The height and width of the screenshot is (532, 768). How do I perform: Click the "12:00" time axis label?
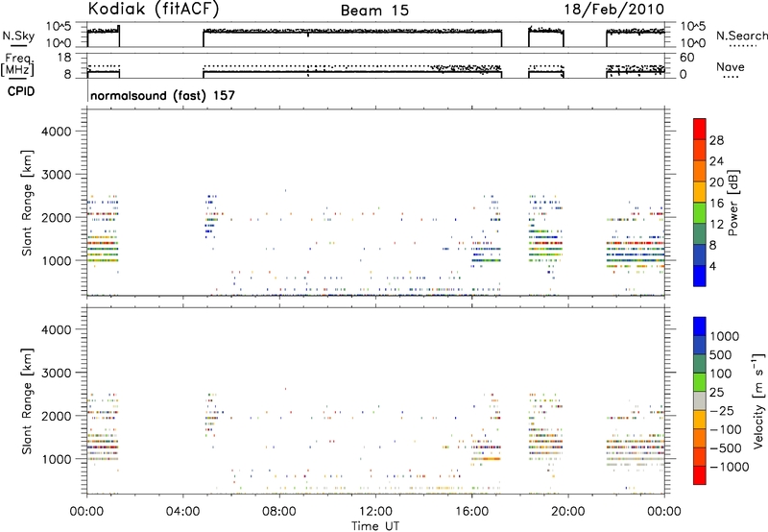[x=375, y=512]
